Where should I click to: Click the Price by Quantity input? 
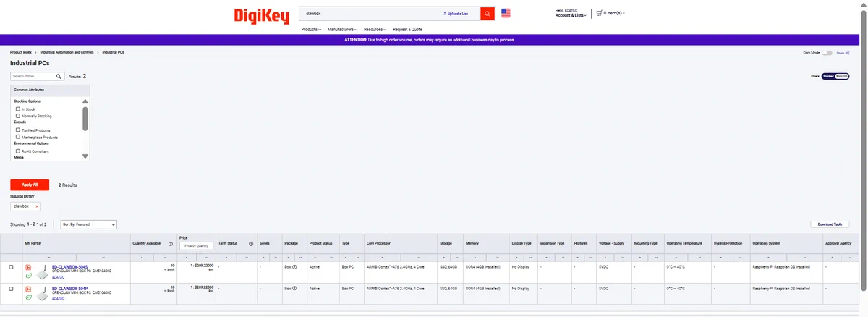197,246
